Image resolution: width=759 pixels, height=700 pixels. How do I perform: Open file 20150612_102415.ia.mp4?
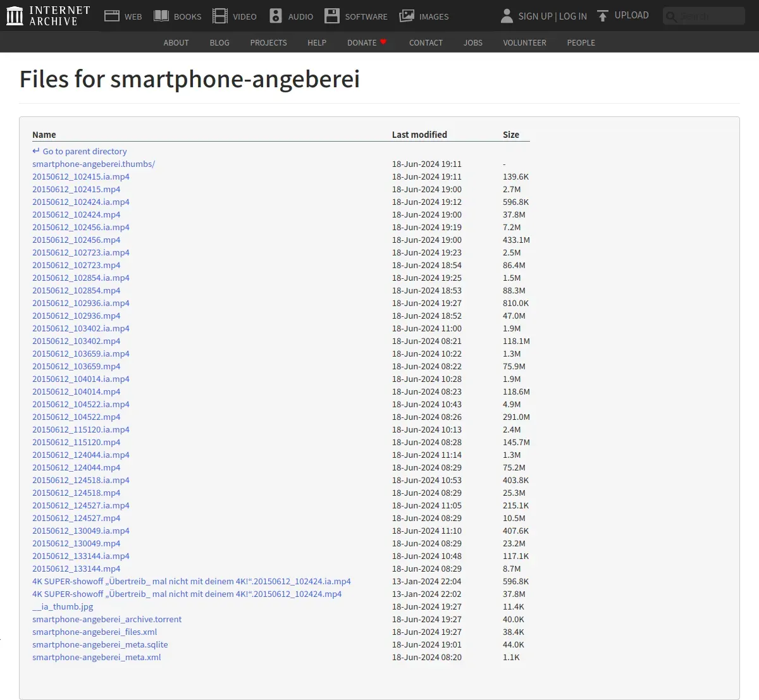pyautogui.click(x=81, y=176)
